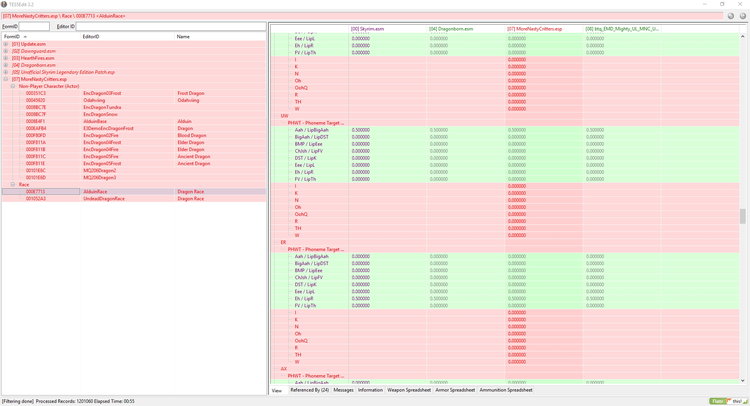Viewport: 750px width, 406px height.
Task: Select the EncDragon03Frost record
Action: pos(134,93)
